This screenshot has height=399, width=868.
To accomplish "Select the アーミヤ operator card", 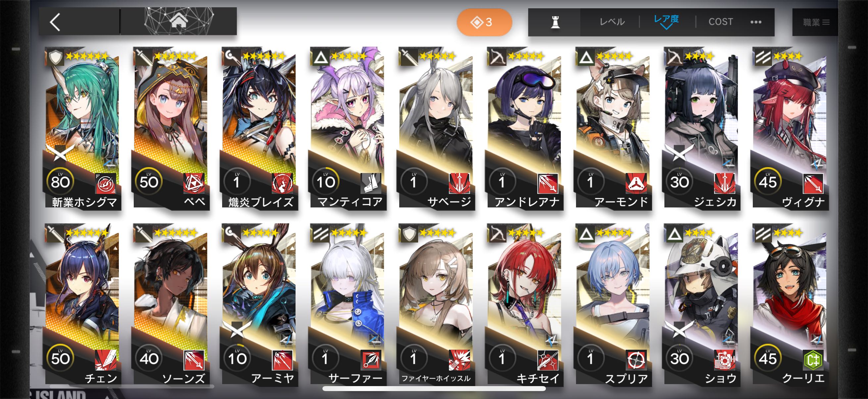I will click(x=260, y=305).
